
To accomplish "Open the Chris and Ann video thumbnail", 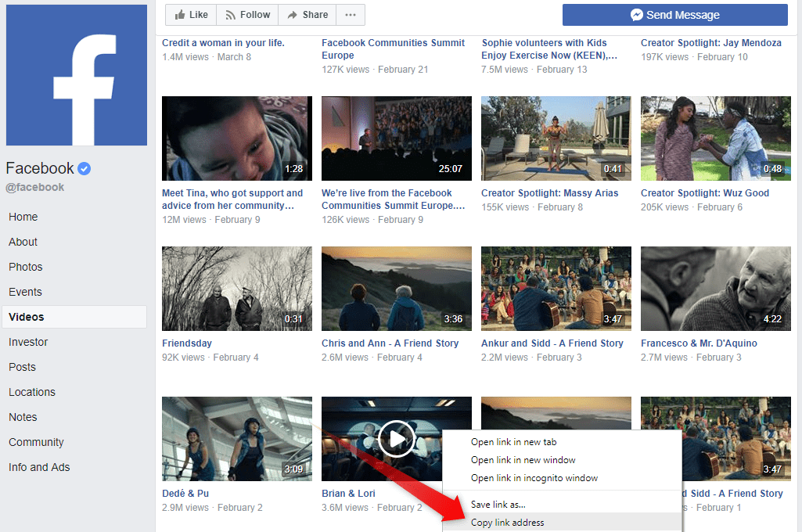I will [x=396, y=289].
